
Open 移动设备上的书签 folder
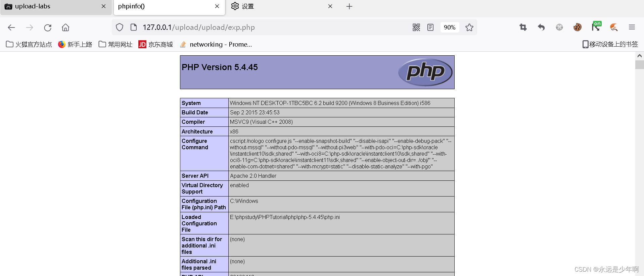[610, 44]
